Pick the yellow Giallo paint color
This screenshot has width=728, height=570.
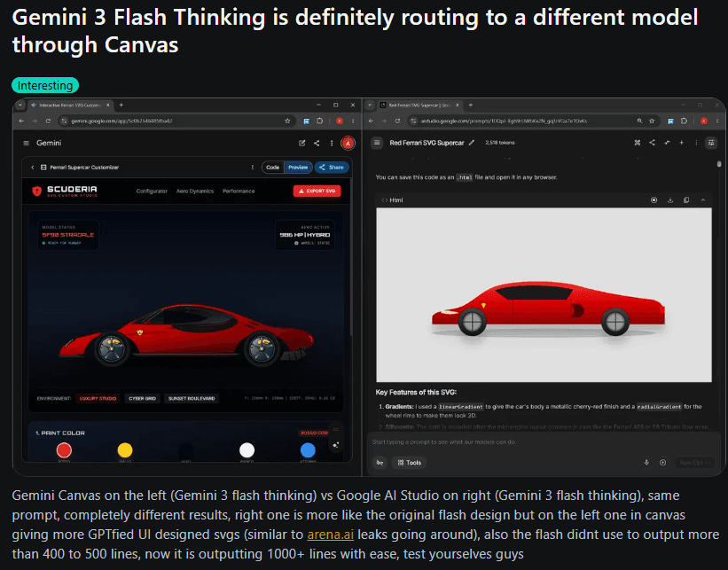(125, 449)
